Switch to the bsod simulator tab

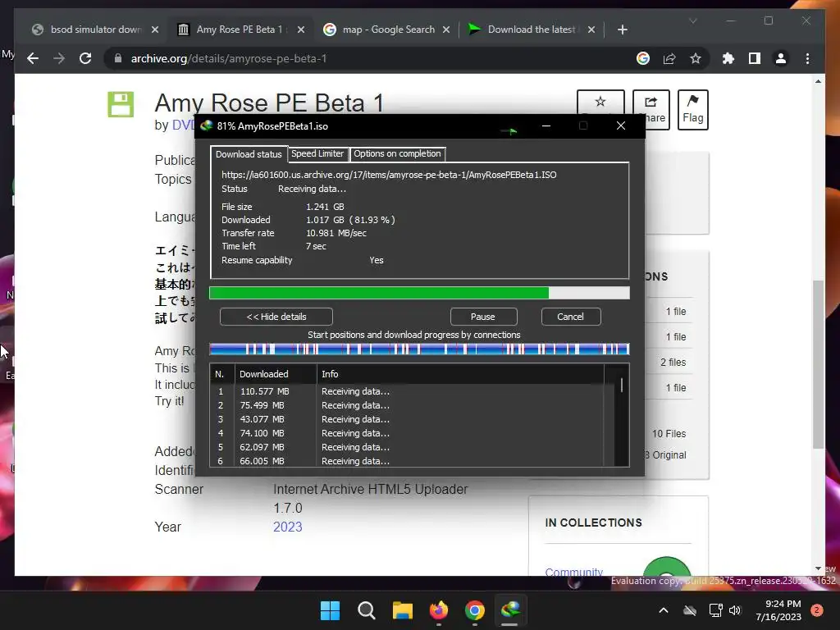coord(95,30)
